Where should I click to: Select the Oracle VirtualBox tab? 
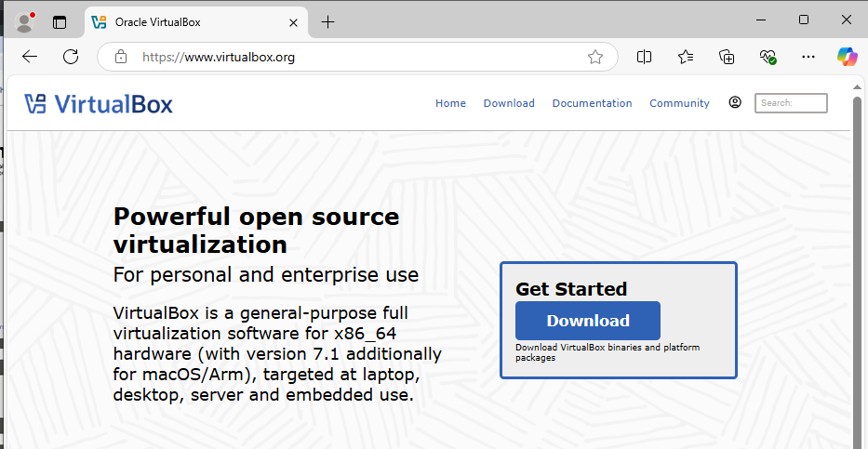(196, 22)
